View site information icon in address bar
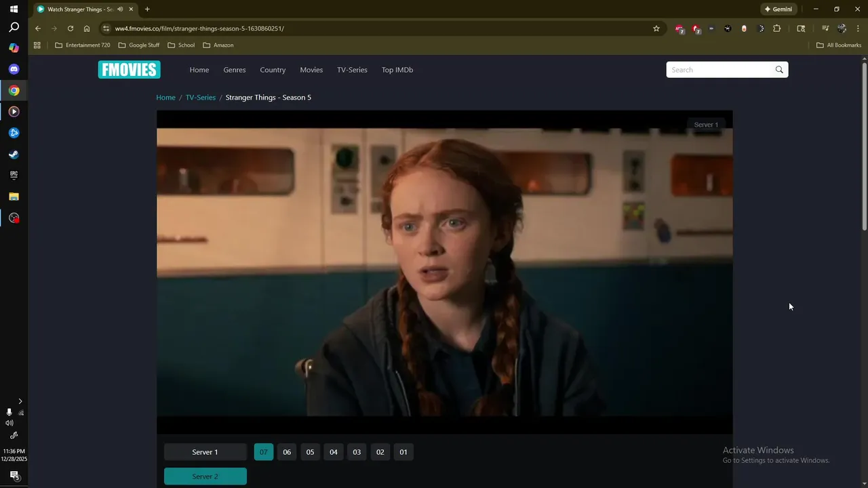The height and width of the screenshot is (488, 868). [105, 28]
